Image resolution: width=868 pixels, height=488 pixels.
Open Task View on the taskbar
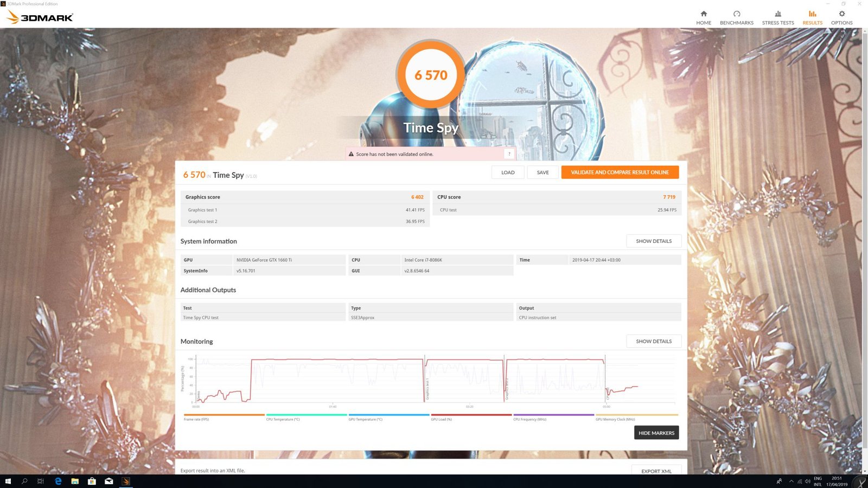pos(41,481)
